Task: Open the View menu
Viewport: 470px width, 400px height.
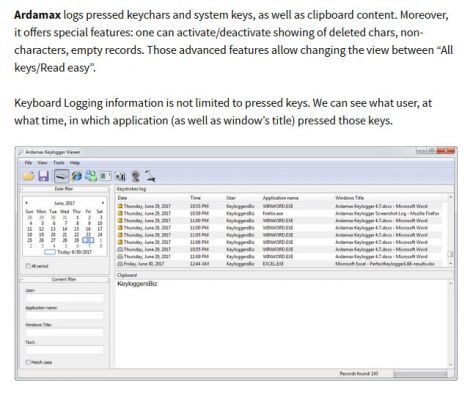Action: tap(42, 163)
